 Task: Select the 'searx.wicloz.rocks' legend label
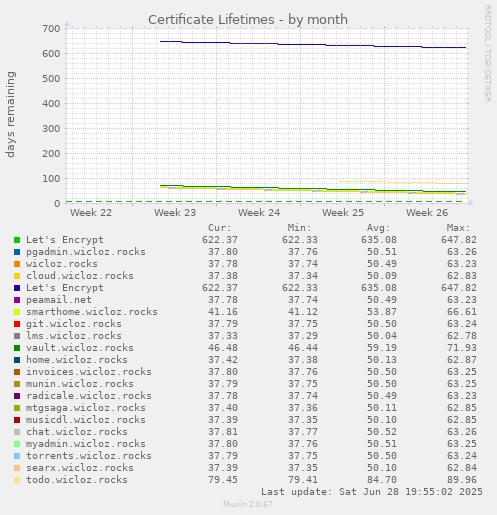(80, 468)
